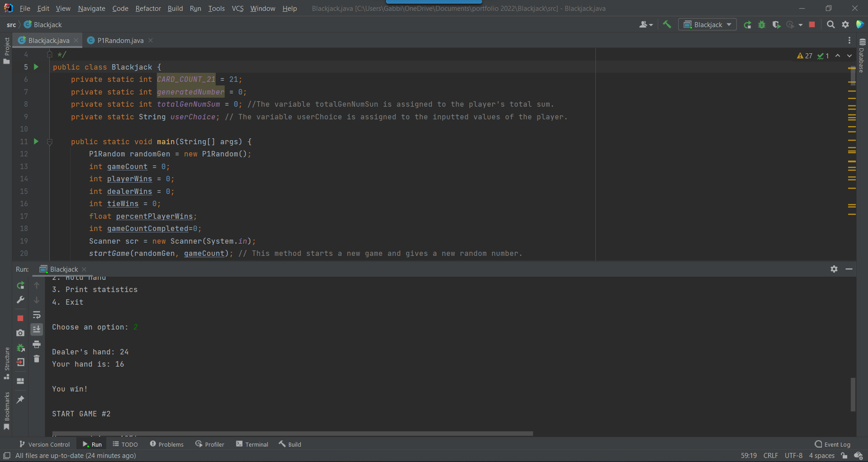Open the Problems tool window
The width and height of the screenshot is (868, 462).
tap(166, 444)
